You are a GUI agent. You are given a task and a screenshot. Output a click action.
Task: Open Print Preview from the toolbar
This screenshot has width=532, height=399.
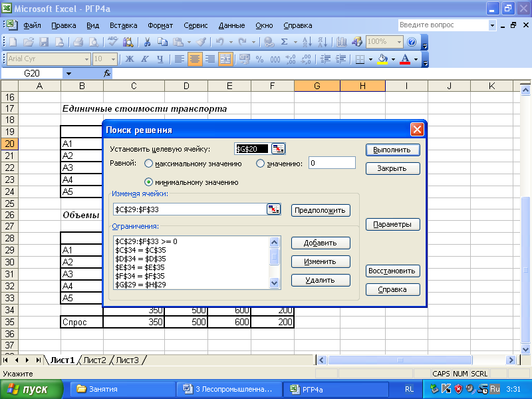[x=94, y=42]
